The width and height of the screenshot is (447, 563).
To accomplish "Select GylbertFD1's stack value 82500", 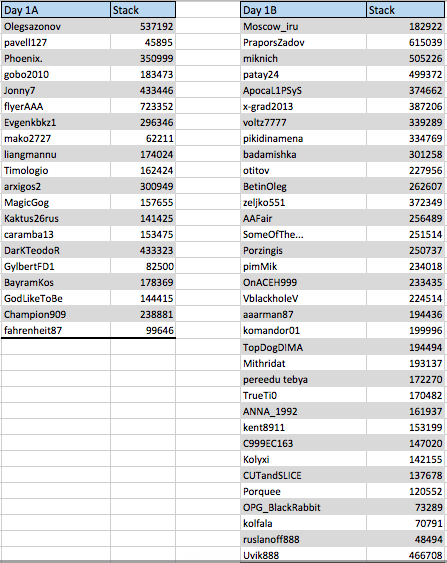I will point(143,266).
